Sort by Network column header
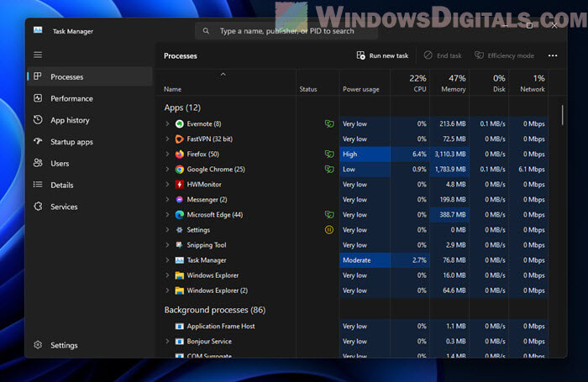588x382 pixels. 528,82
